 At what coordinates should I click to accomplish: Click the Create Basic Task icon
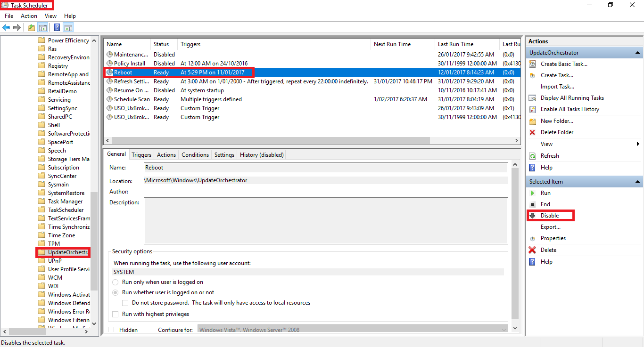point(532,64)
